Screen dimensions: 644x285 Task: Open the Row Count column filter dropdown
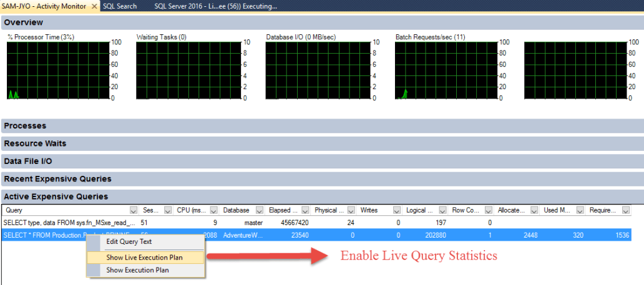pos(490,210)
